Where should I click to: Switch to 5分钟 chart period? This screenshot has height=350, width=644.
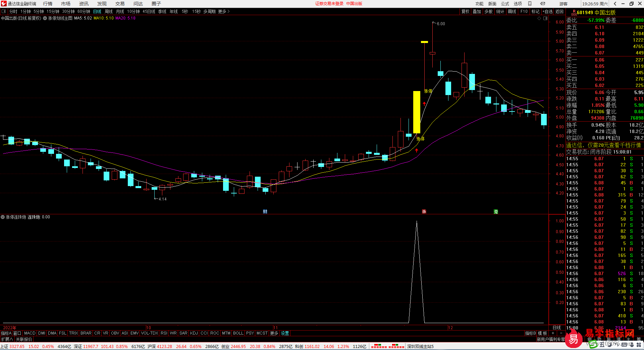(x=39, y=11)
